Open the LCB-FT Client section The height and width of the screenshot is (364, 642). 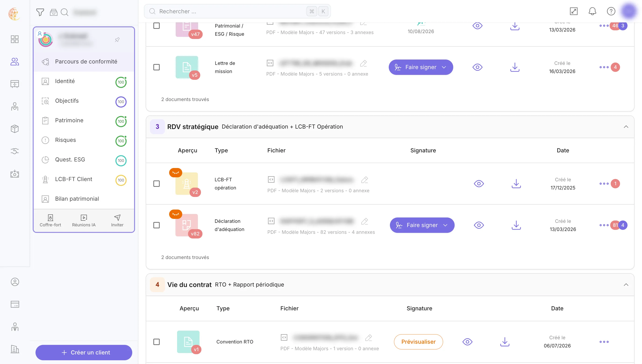click(x=84, y=179)
